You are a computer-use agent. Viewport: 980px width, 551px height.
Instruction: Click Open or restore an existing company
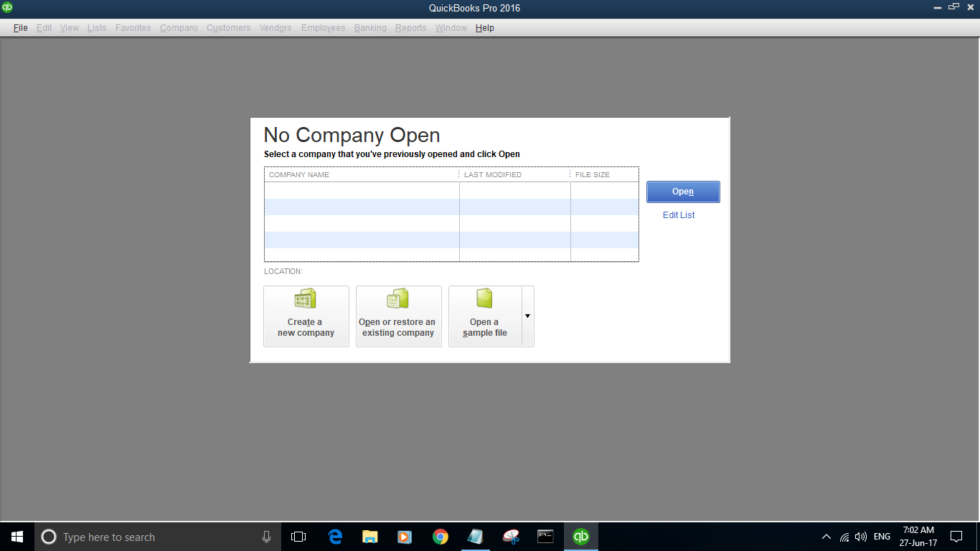(399, 316)
